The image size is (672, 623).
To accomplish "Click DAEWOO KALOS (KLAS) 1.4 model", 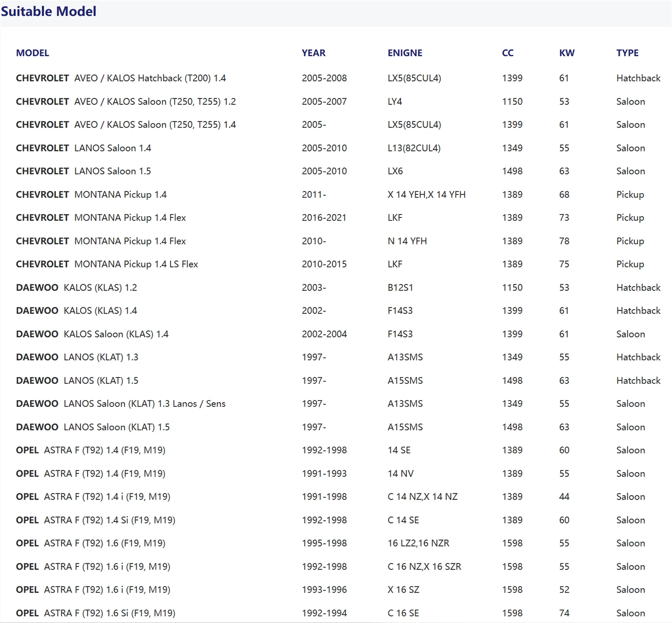I will click(76, 311).
